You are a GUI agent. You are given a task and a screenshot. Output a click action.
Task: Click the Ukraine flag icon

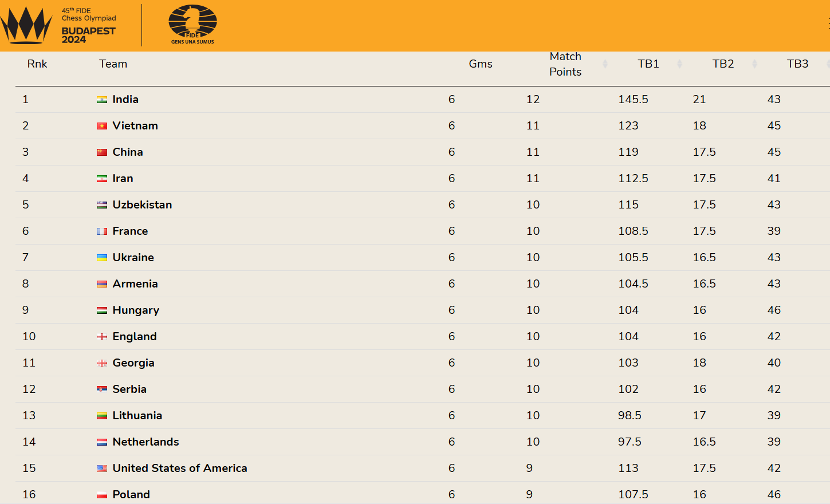coord(102,258)
